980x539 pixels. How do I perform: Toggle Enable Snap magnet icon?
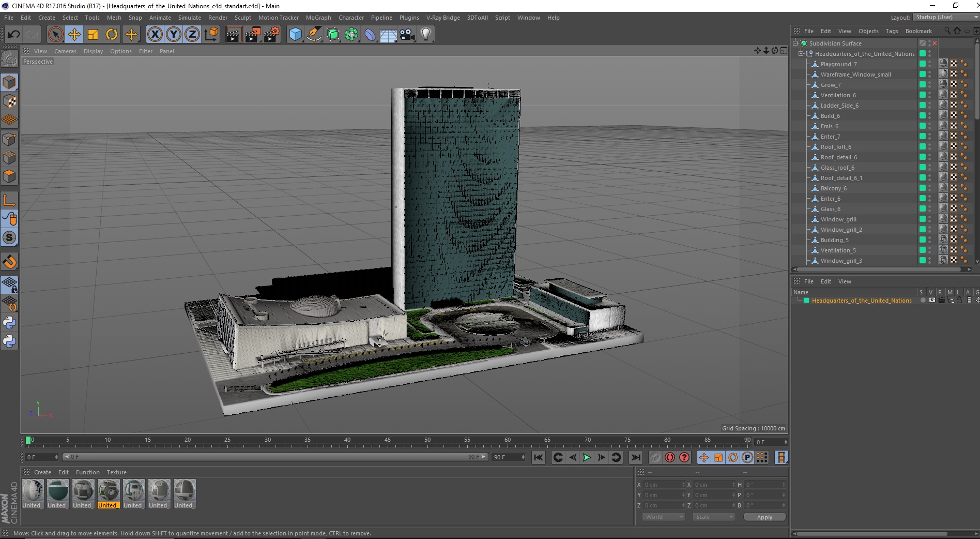coord(9,262)
